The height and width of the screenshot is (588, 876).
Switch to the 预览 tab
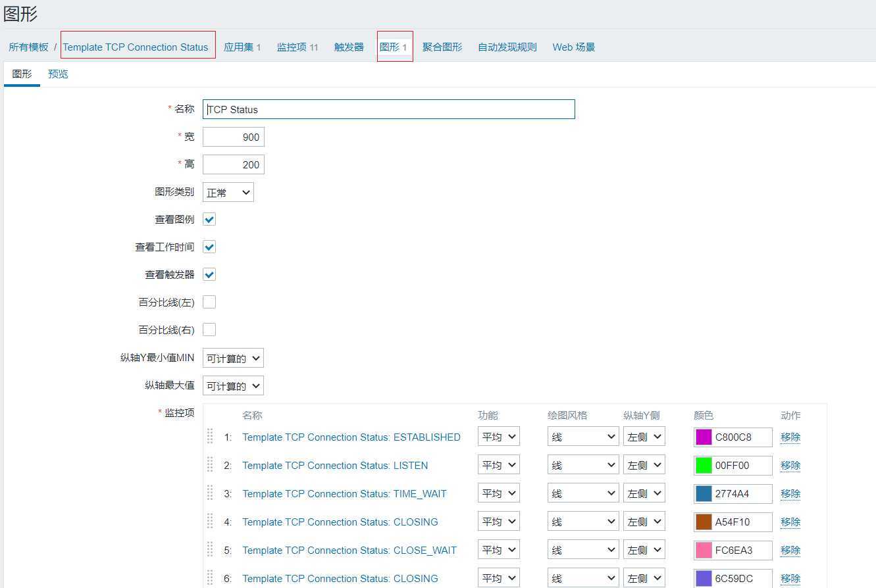(58, 74)
